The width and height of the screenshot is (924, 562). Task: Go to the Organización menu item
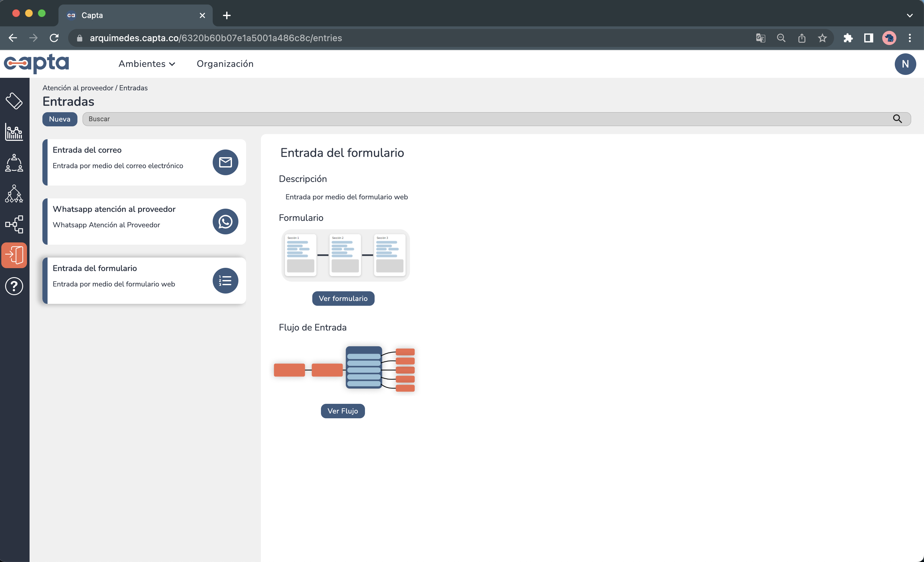225,64
